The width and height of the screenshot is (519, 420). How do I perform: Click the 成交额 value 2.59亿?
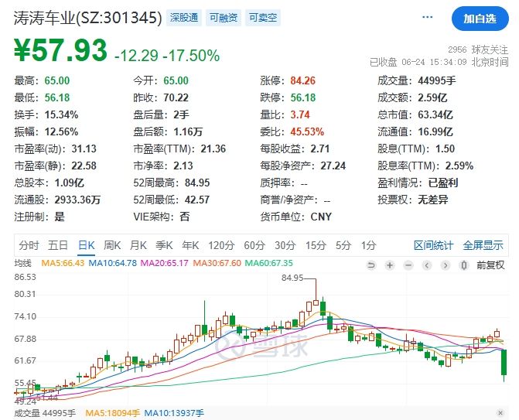point(432,97)
